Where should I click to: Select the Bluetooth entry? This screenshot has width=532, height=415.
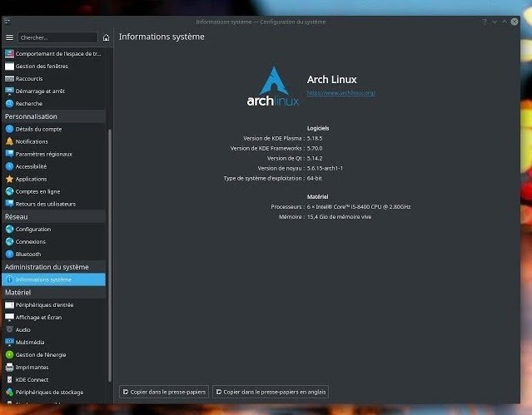click(x=53, y=254)
